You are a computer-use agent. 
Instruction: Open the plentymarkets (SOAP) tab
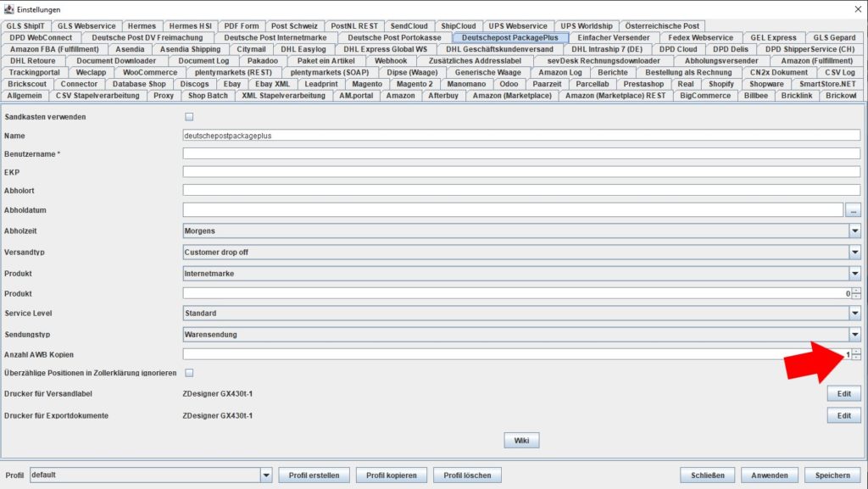(x=330, y=73)
